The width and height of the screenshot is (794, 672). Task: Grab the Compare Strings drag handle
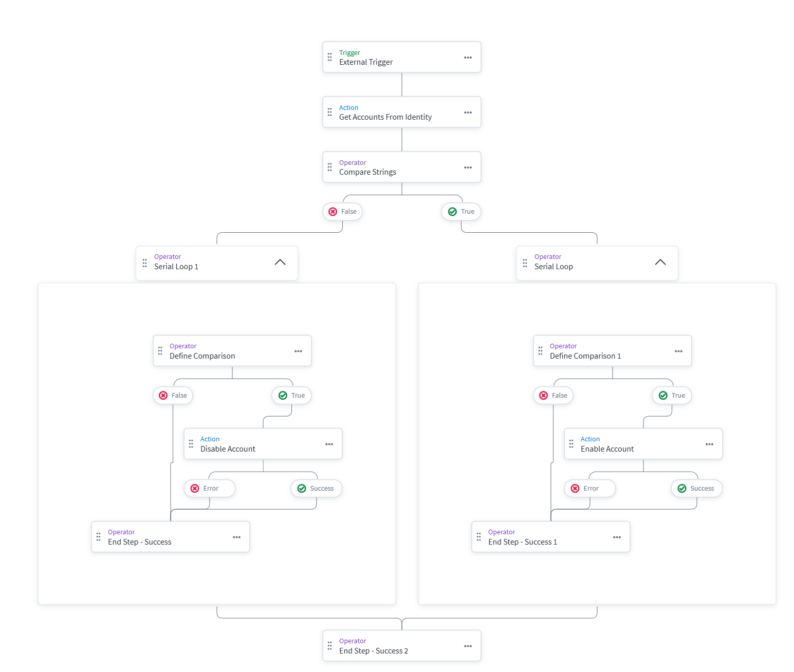(330, 167)
